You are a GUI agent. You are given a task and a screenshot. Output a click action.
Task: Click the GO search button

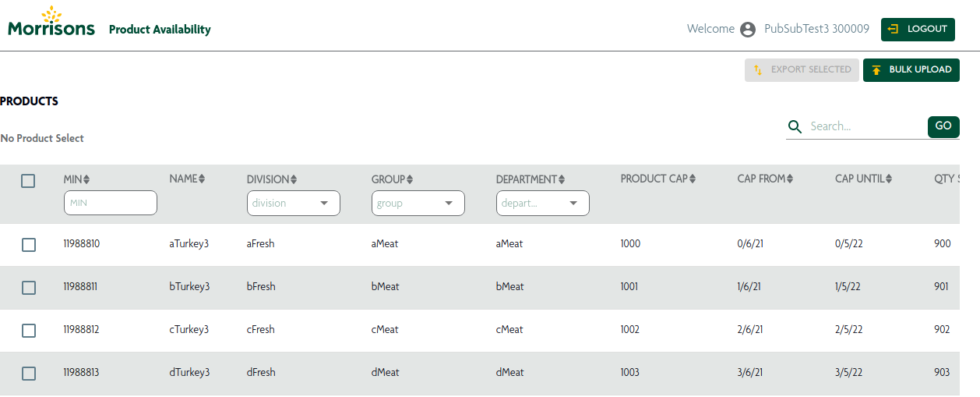[x=943, y=126]
